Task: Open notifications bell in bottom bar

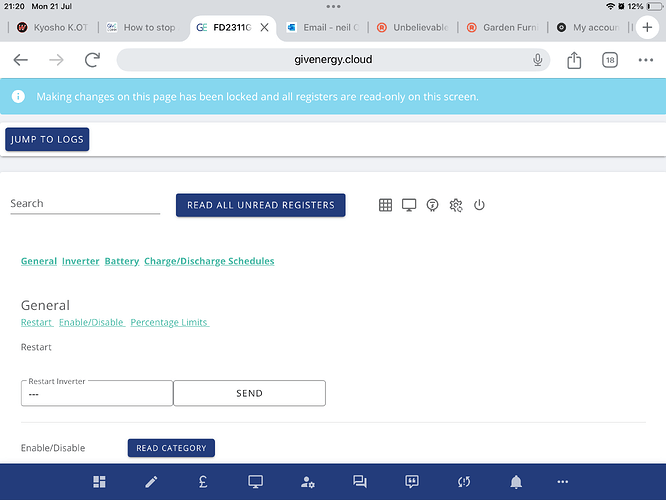Action: (x=516, y=482)
